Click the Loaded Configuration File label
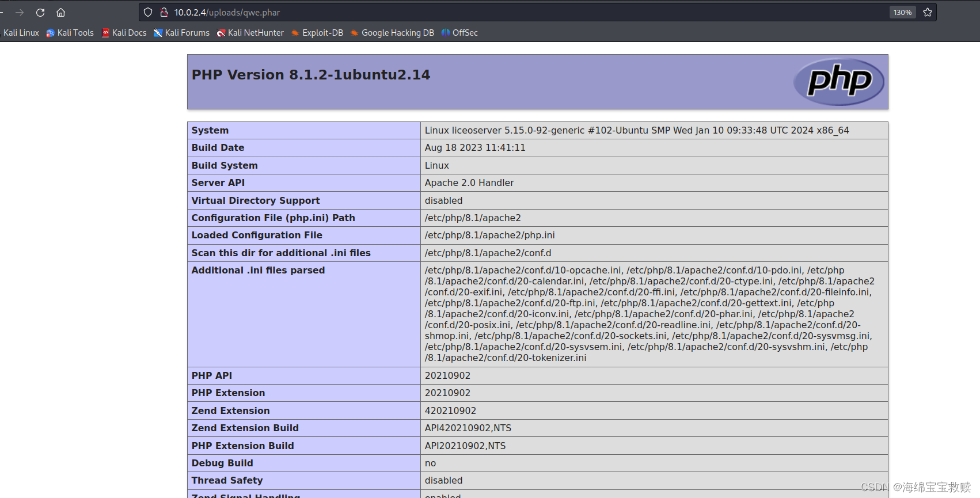The height and width of the screenshot is (498, 980). click(257, 235)
